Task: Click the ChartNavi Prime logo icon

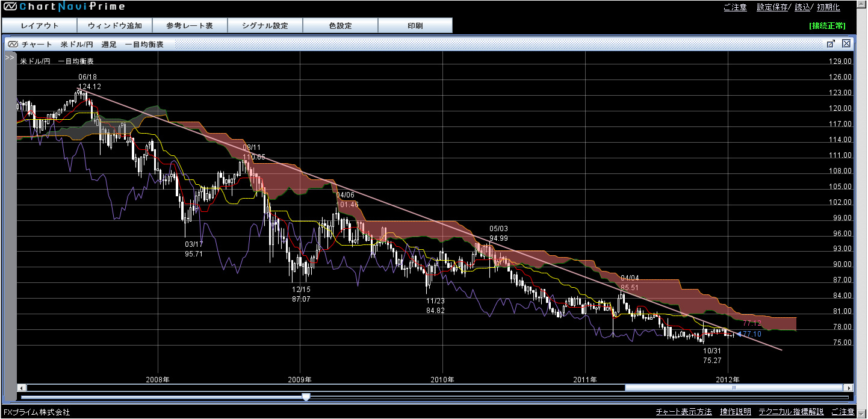Action: tap(9, 7)
